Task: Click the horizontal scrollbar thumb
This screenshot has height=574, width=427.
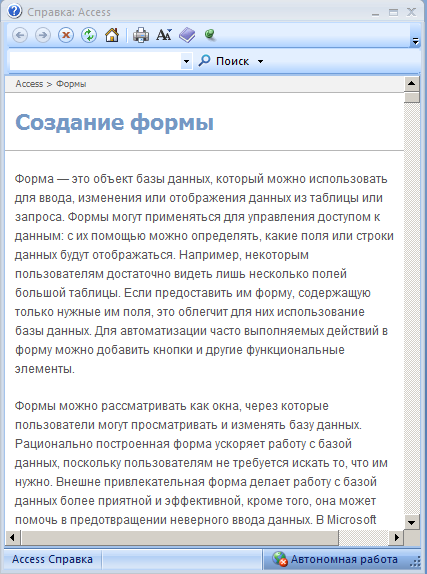Action: pos(180,537)
